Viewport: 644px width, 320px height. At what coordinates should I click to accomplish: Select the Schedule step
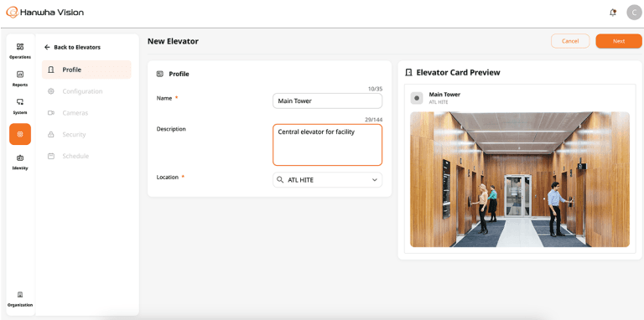coord(86,156)
